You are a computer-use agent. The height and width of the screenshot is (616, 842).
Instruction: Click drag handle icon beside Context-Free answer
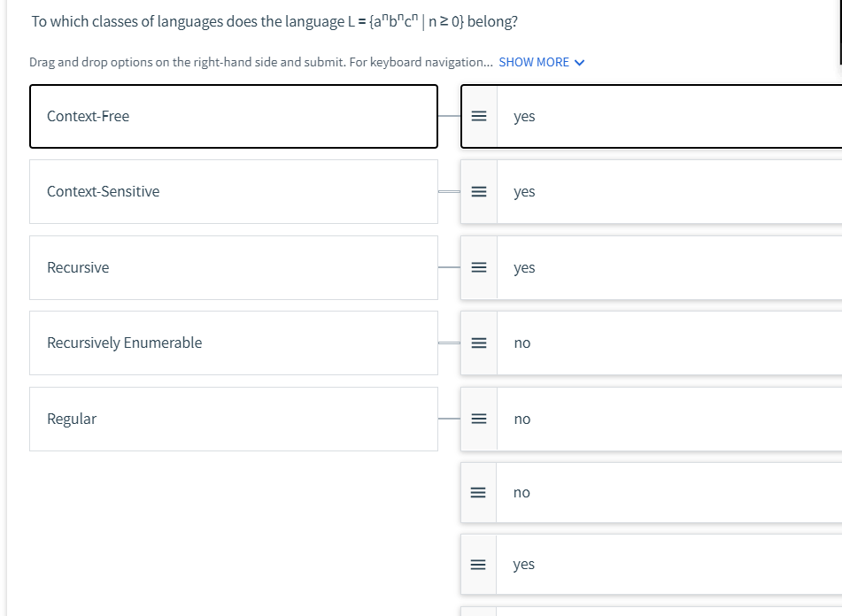coord(478,116)
